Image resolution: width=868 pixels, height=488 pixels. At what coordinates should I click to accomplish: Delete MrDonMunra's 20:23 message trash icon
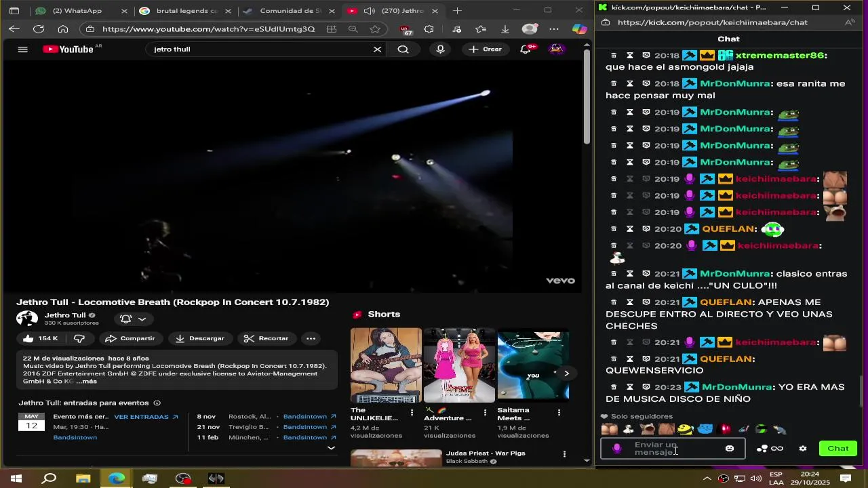(614, 387)
